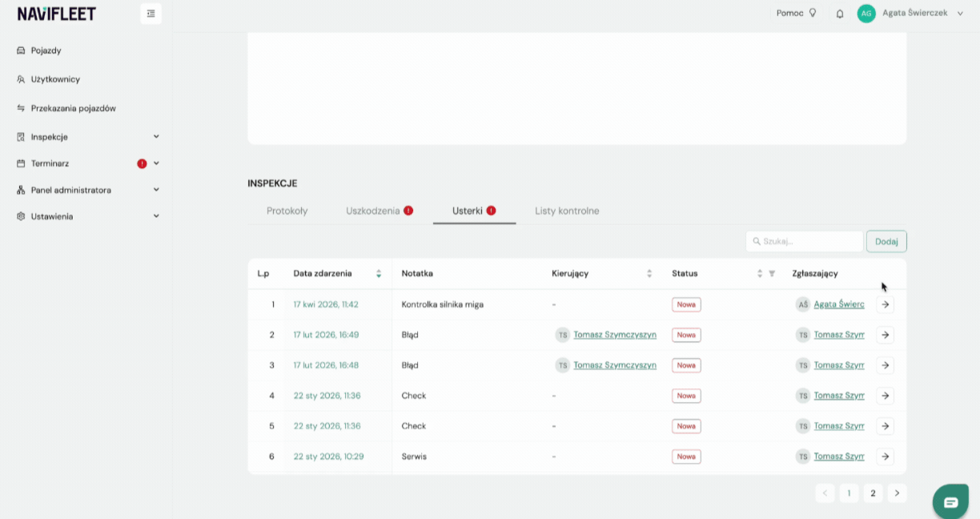Sort the Status column

(760, 273)
